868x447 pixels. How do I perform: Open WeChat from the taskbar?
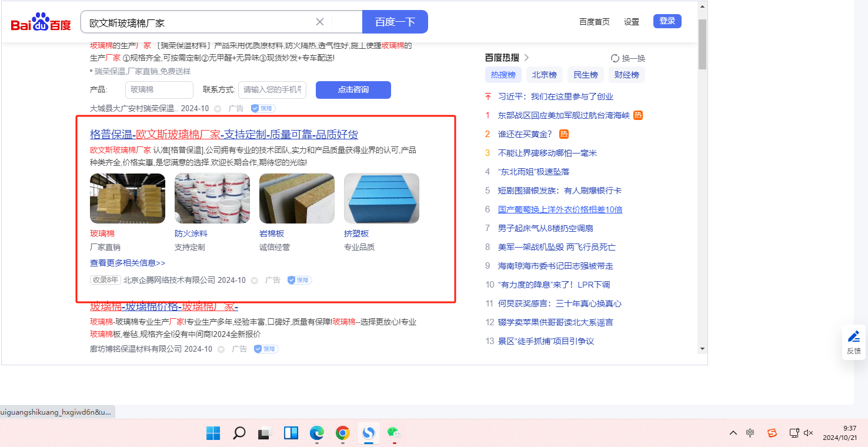pyautogui.click(x=393, y=433)
